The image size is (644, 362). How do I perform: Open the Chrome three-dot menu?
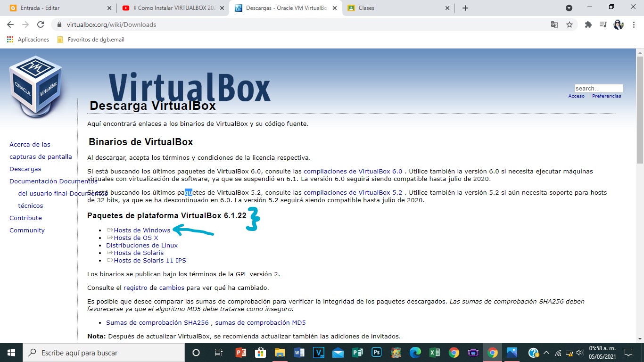click(x=633, y=24)
